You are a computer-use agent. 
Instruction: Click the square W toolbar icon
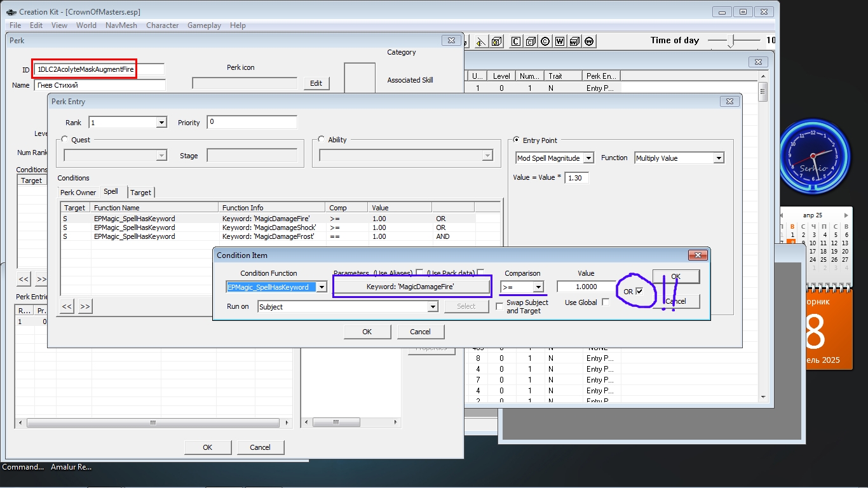click(560, 41)
